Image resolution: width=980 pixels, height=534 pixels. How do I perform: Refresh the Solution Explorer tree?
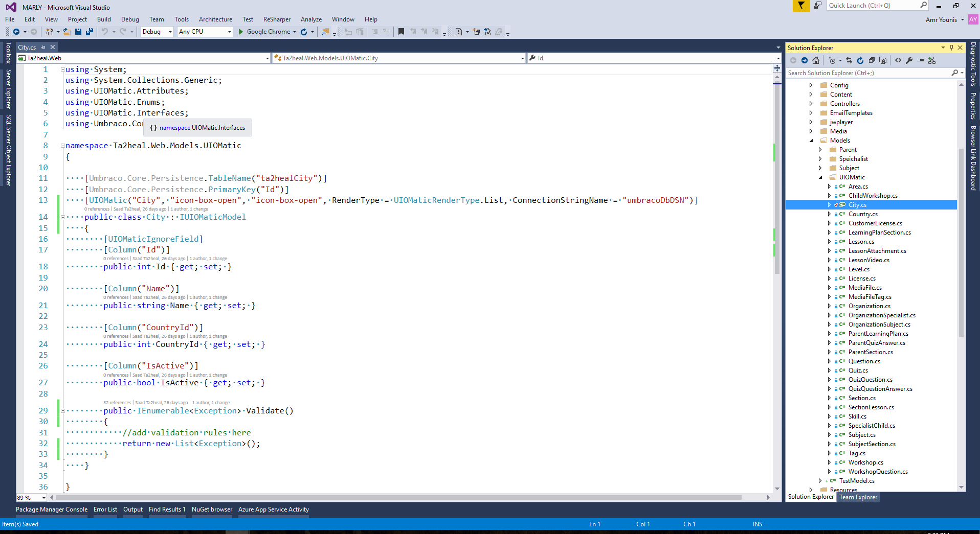[860, 60]
